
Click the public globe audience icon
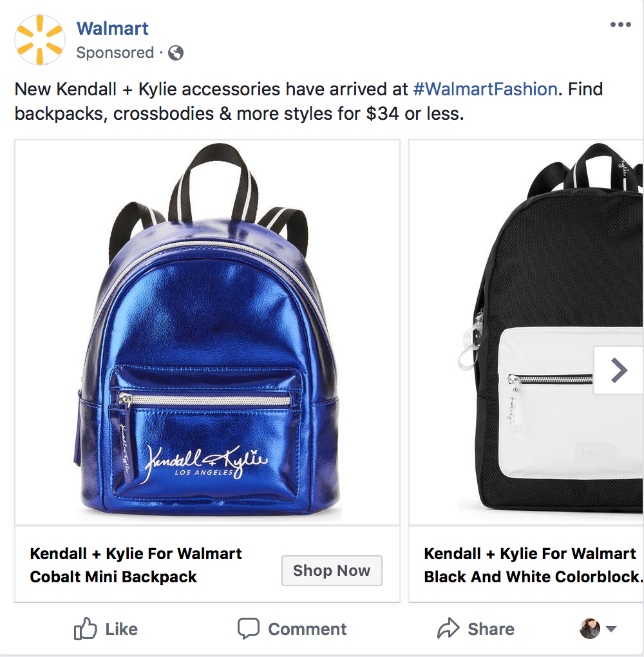point(176,53)
